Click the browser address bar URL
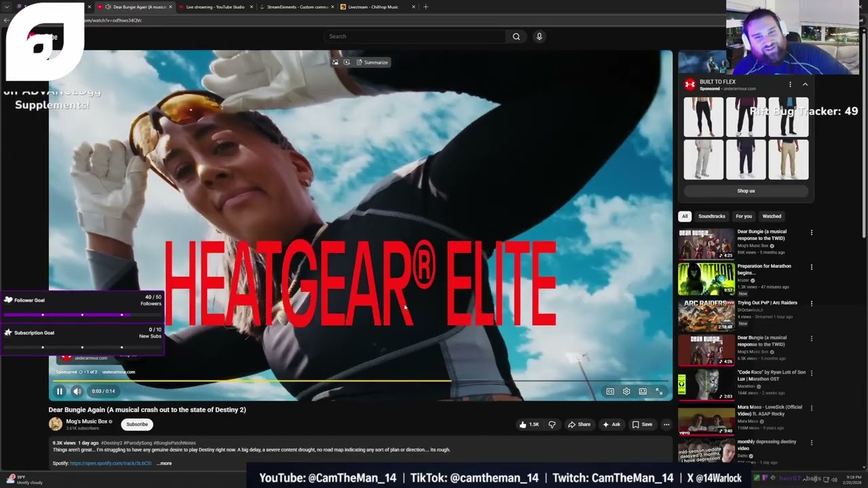868x488 pixels. (112, 20)
